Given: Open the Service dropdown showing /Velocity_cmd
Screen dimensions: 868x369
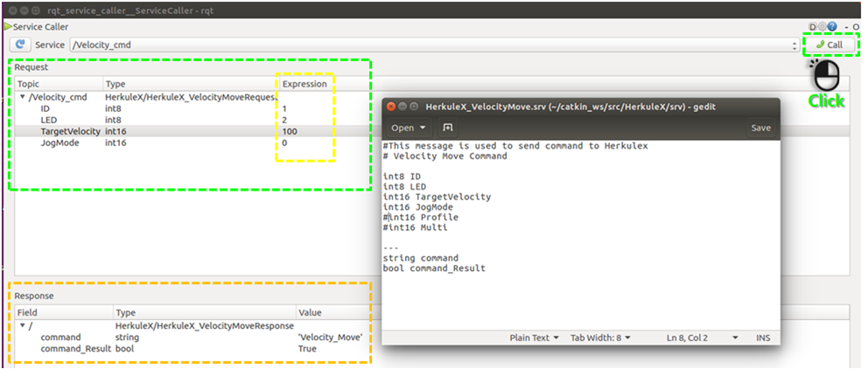Looking at the screenshot, I should [433, 45].
